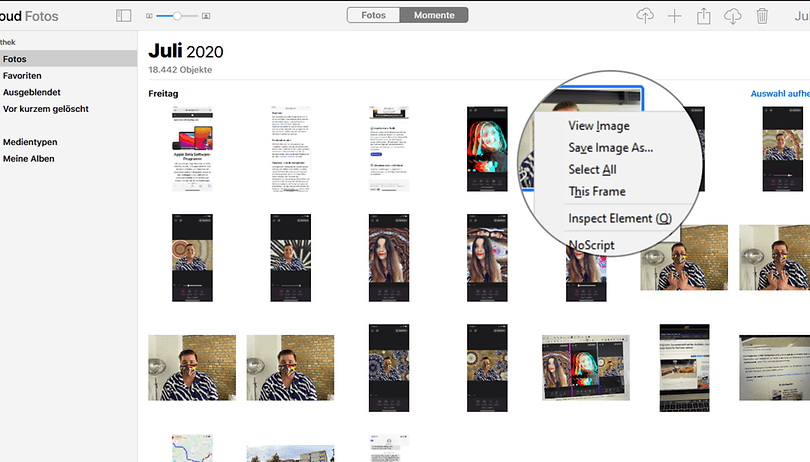Switch to the Fotos tab
The height and width of the screenshot is (462, 810).
pyautogui.click(x=373, y=15)
